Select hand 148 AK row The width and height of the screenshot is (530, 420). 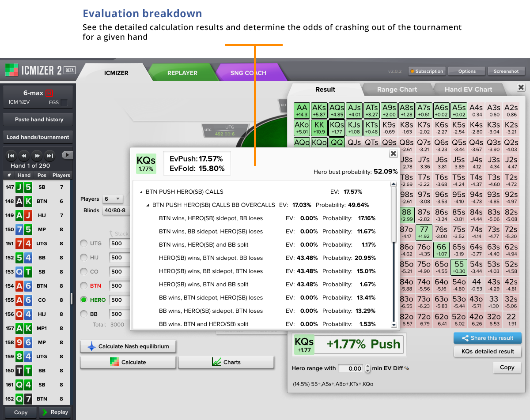36,201
